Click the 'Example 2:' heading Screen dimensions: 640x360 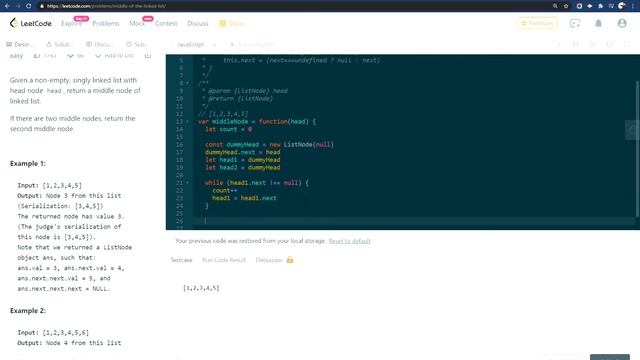(x=28, y=311)
